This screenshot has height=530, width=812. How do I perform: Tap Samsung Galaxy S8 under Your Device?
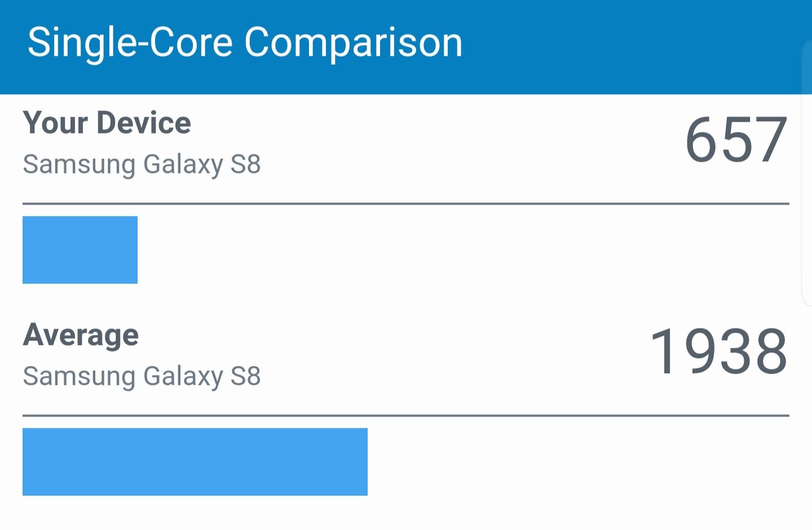coord(142,165)
